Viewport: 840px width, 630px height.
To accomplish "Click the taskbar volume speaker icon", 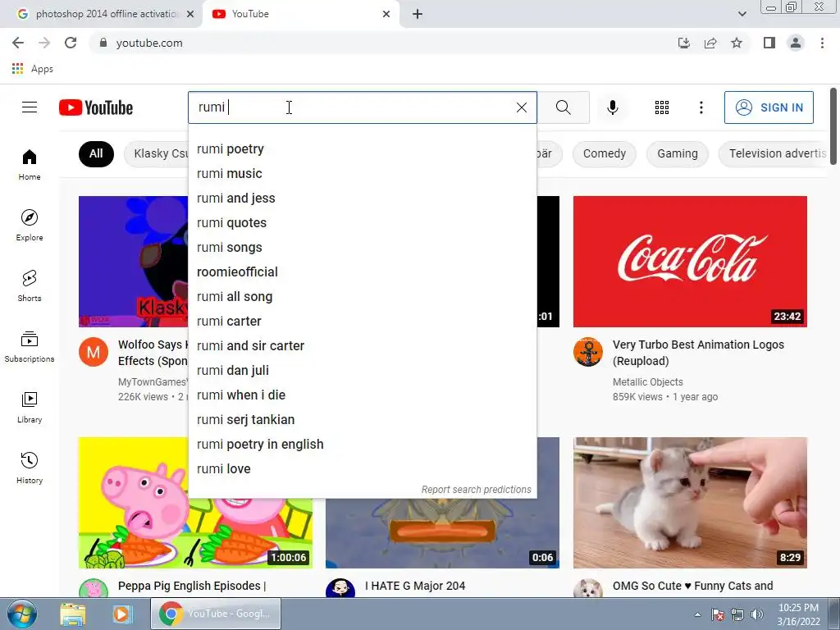I will pyautogui.click(x=757, y=614).
